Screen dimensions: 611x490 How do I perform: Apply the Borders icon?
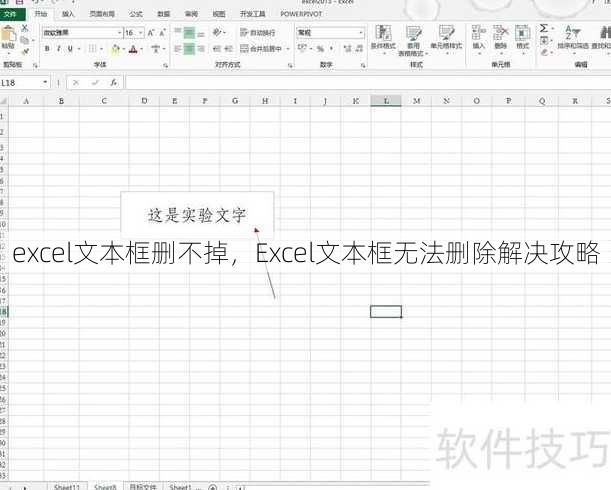(92, 49)
